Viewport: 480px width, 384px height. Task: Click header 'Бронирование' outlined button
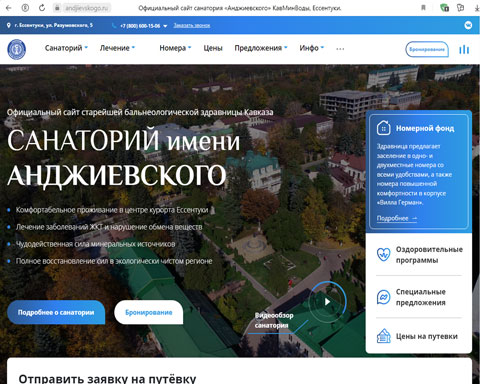(427, 49)
